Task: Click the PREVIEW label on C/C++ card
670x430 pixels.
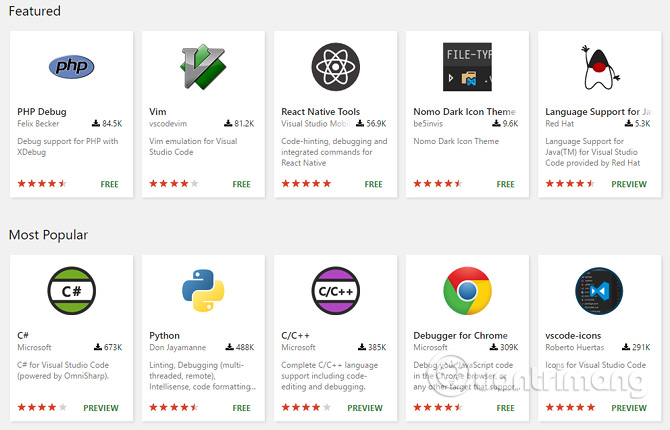Action: click(x=365, y=408)
